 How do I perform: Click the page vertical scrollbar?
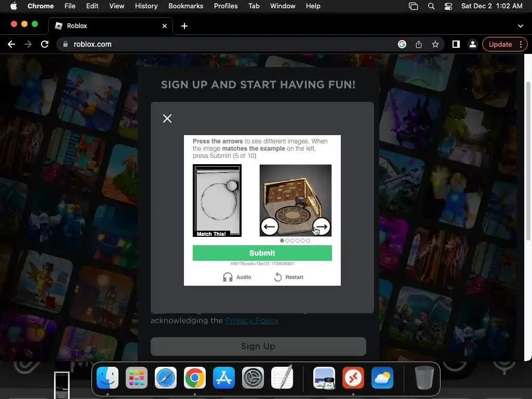(x=528, y=161)
